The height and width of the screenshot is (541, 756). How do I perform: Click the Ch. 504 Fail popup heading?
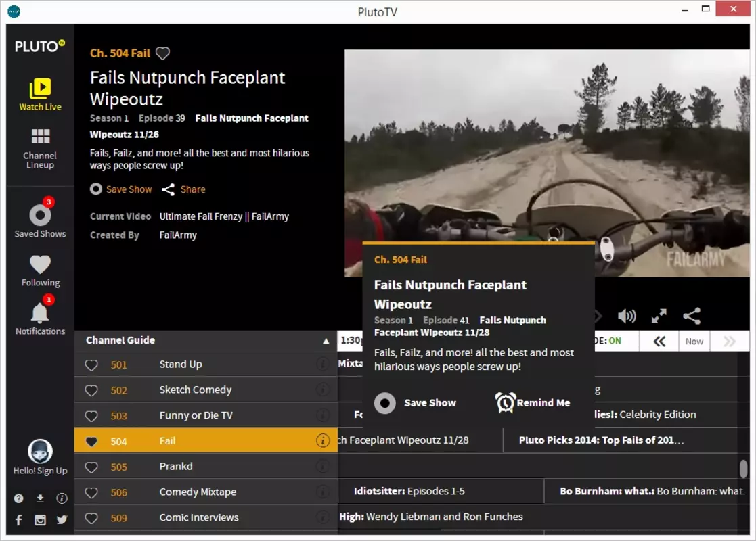pos(401,260)
